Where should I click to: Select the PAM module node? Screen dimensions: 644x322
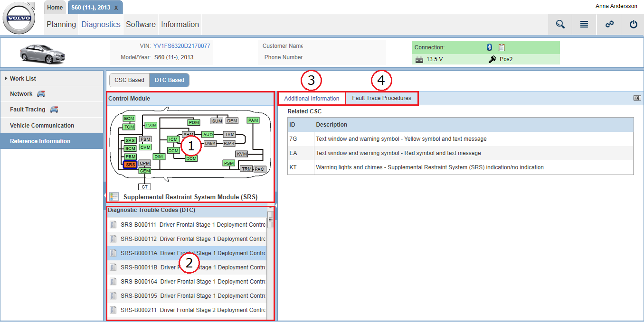point(253,120)
